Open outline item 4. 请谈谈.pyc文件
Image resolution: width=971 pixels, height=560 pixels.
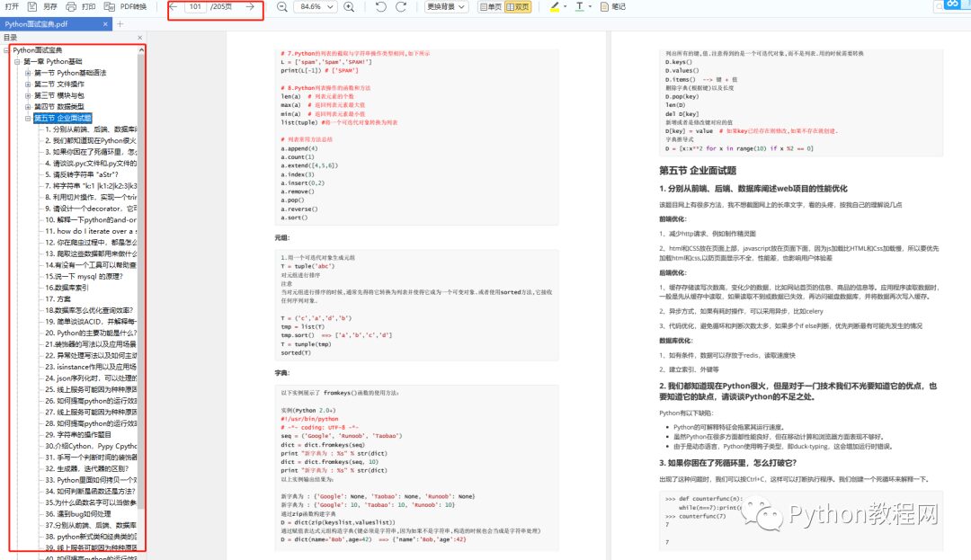pos(91,164)
